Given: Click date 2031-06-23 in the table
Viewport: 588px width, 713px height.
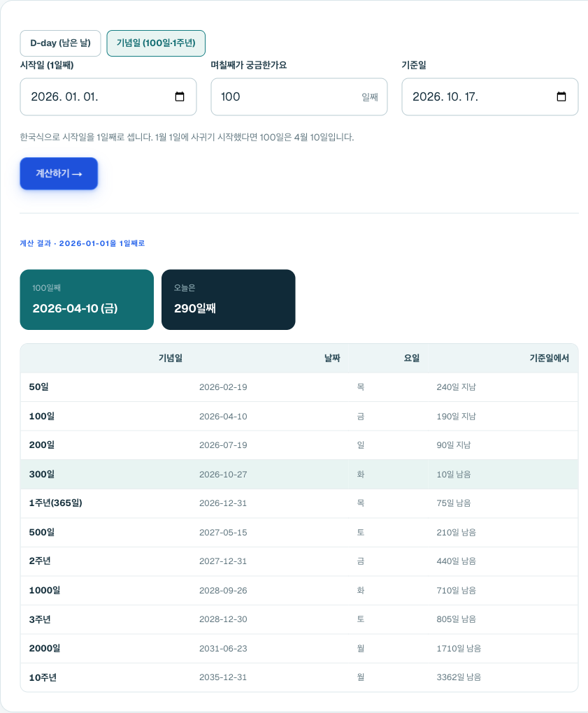Looking at the screenshot, I should point(223,649).
